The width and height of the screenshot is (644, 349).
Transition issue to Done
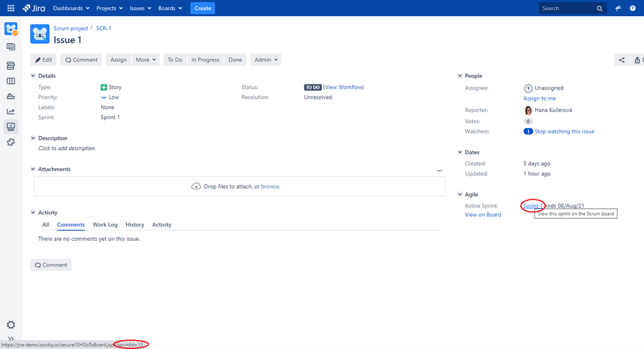(235, 60)
